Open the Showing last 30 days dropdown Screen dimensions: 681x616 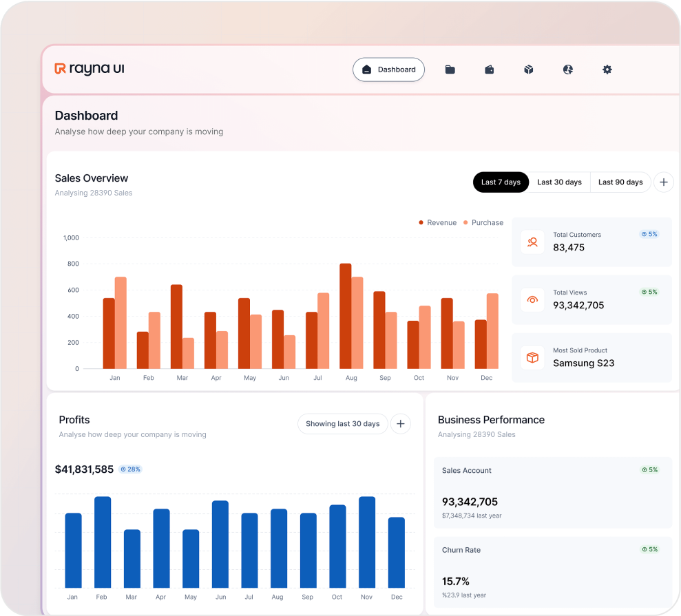click(343, 424)
